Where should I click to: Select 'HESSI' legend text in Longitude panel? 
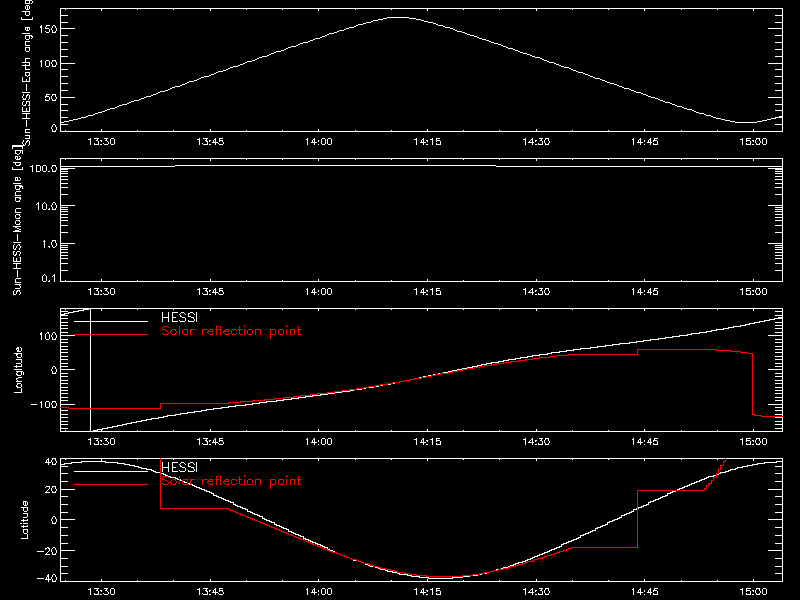click(x=179, y=317)
